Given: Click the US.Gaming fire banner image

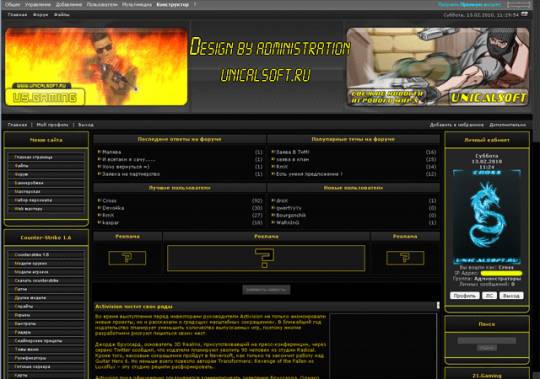Looking at the screenshot, I should pyautogui.click(x=96, y=67).
